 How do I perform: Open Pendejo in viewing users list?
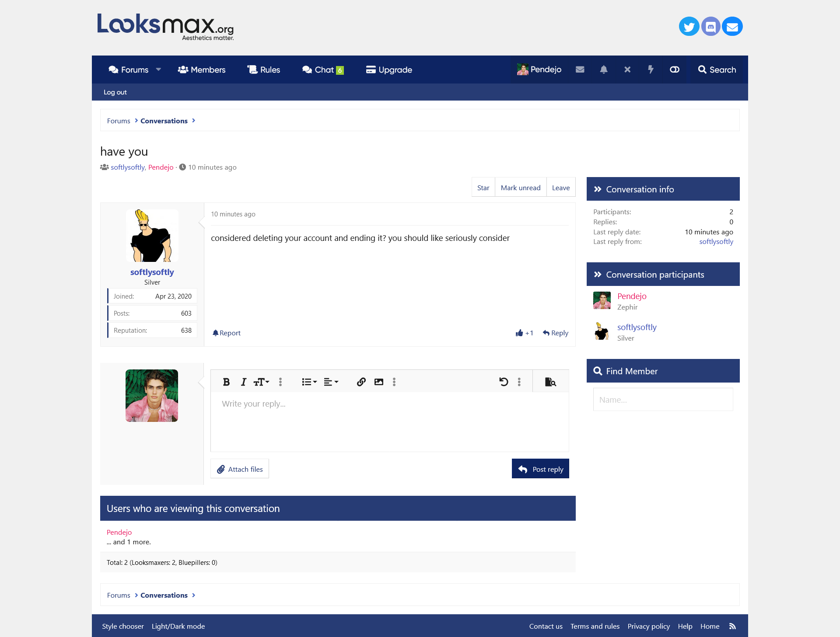pyautogui.click(x=119, y=532)
